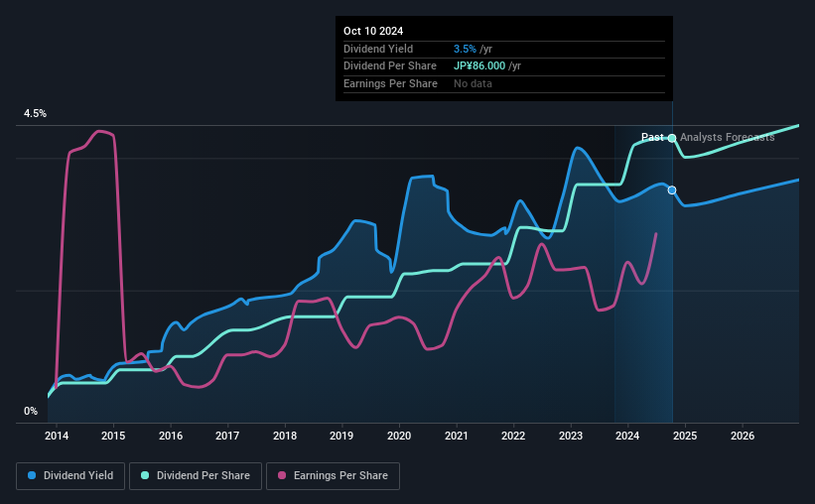Click the 2017 x-axis label

(x=227, y=436)
